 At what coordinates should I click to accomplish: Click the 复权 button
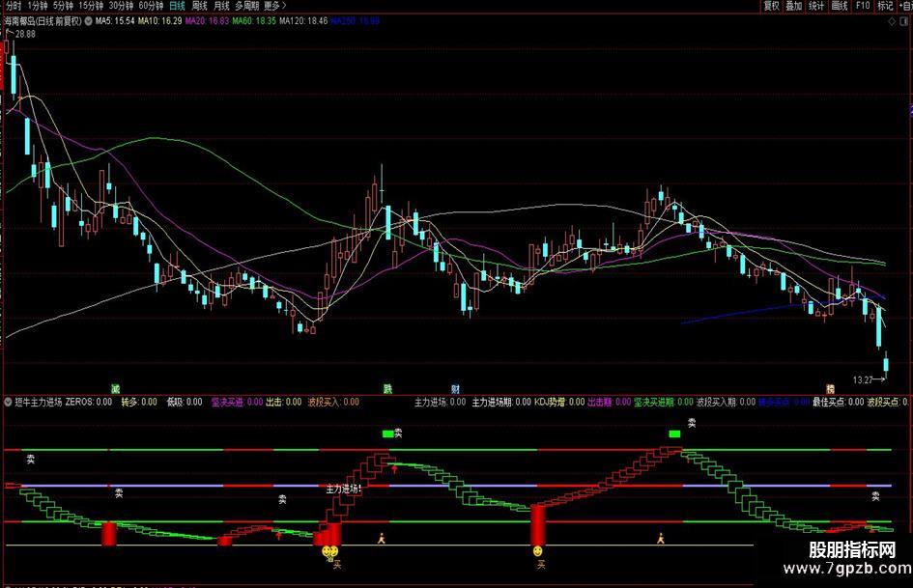(x=772, y=6)
